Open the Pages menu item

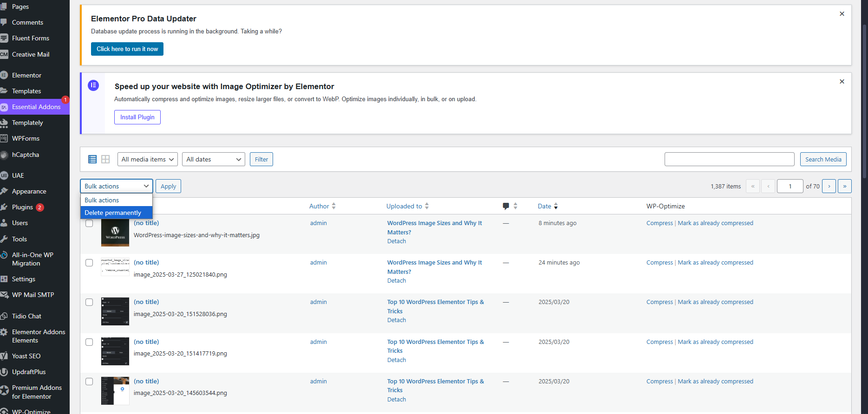(20, 6)
